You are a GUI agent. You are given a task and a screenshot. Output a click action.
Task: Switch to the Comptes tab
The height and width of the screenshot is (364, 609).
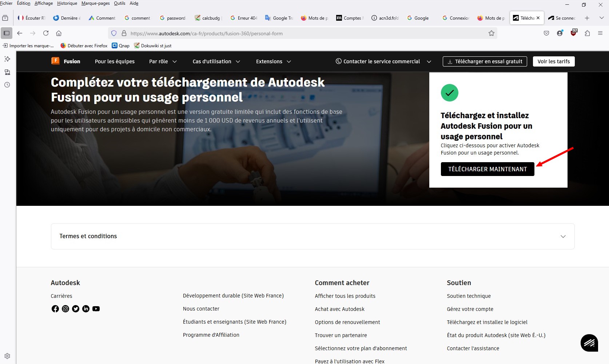tap(349, 18)
